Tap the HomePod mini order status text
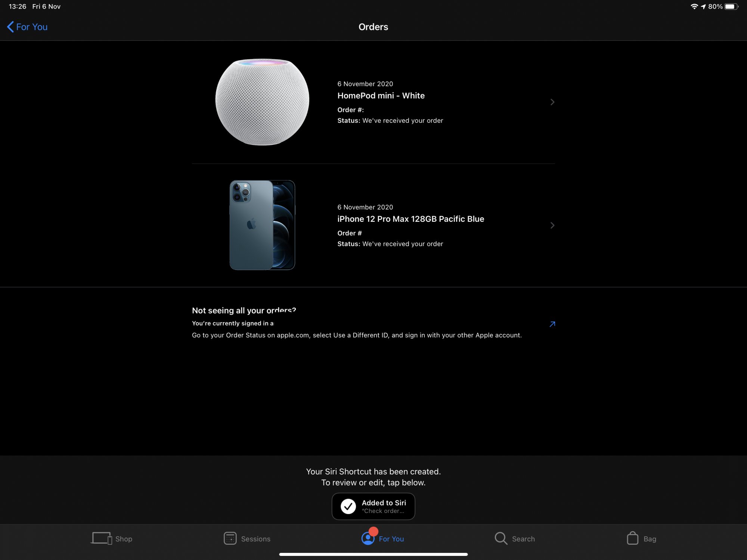The width and height of the screenshot is (747, 560). tap(390, 121)
